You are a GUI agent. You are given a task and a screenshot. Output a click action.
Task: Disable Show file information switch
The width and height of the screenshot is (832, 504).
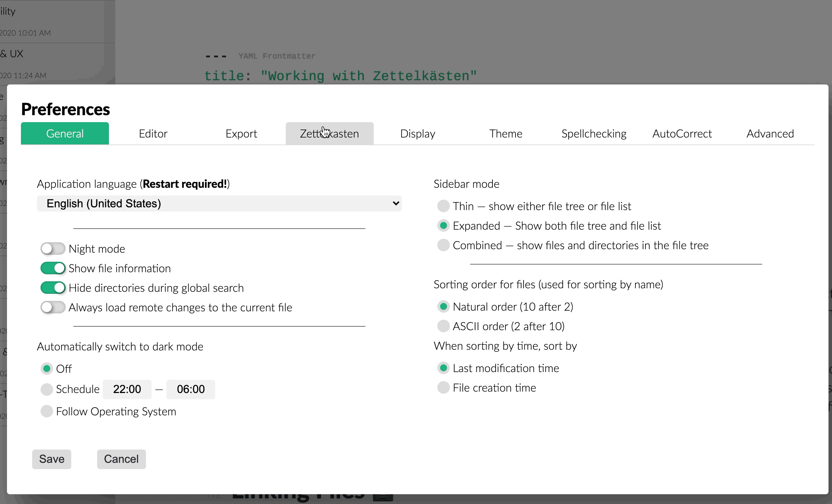coord(53,268)
